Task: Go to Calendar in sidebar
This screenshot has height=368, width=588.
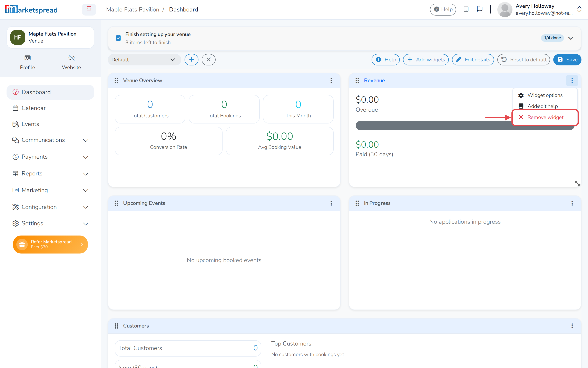Action: pyautogui.click(x=50, y=108)
